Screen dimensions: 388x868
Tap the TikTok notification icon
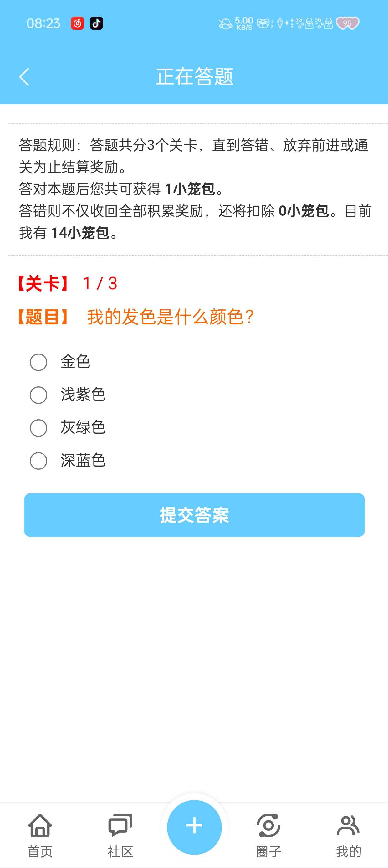pos(96,23)
